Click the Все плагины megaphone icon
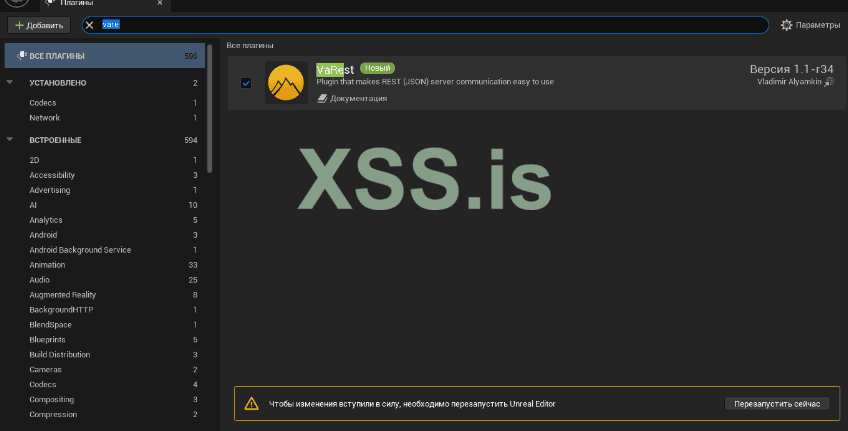This screenshot has width=848, height=431. coord(22,56)
